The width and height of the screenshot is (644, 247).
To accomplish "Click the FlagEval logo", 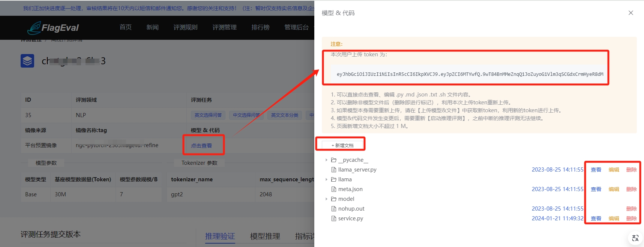I will coord(53,27).
